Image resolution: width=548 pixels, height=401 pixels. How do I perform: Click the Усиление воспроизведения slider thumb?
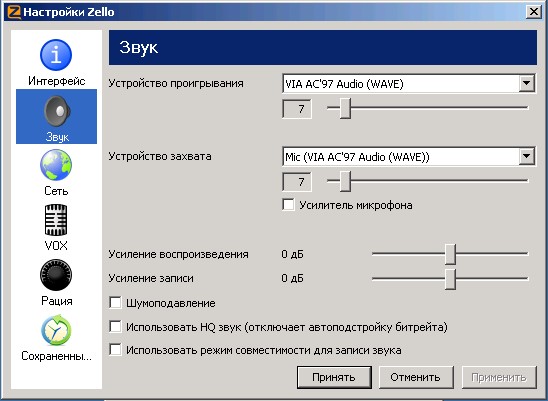click(x=450, y=254)
